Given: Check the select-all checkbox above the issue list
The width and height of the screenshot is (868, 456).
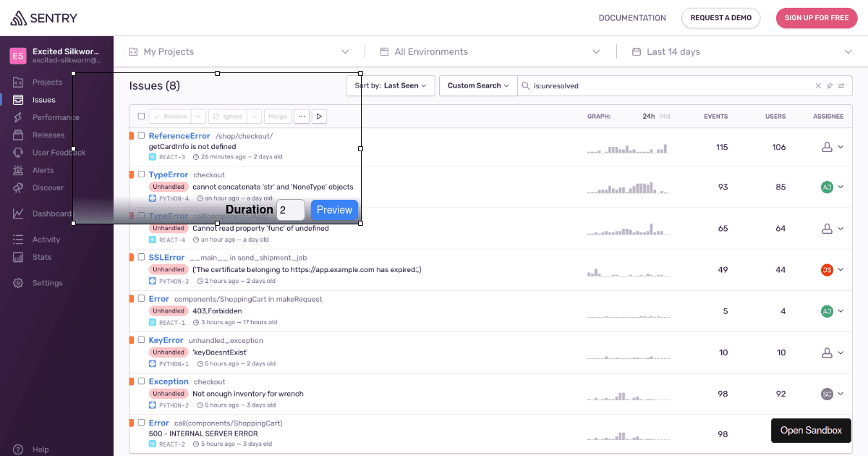Looking at the screenshot, I should (141, 116).
